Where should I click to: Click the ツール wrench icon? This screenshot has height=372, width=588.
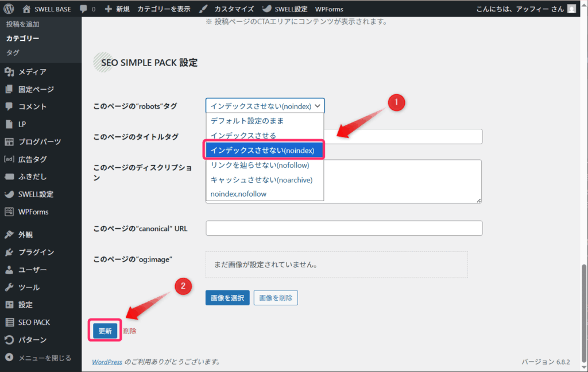(9, 287)
